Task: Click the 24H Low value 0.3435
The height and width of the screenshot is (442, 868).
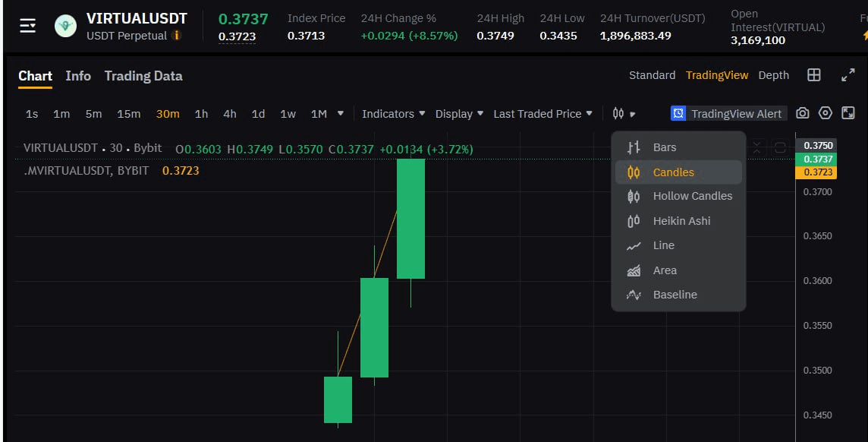Action: [558, 36]
